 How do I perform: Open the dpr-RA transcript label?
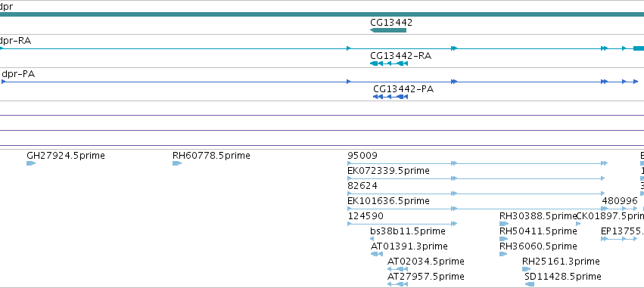click(x=15, y=41)
